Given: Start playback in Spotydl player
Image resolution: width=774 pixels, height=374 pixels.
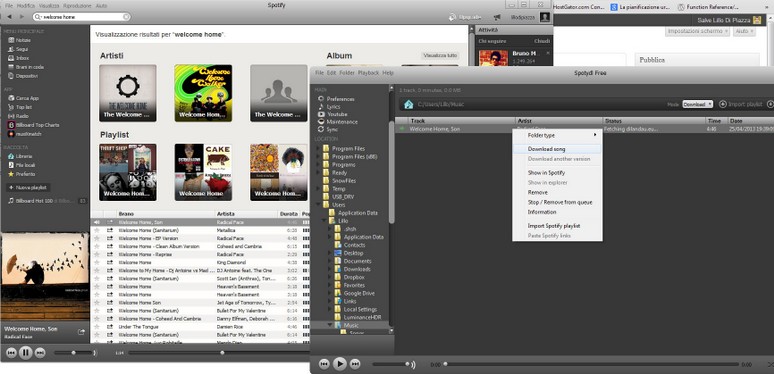Looking at the screenshot, I should (x=340, y=364).
